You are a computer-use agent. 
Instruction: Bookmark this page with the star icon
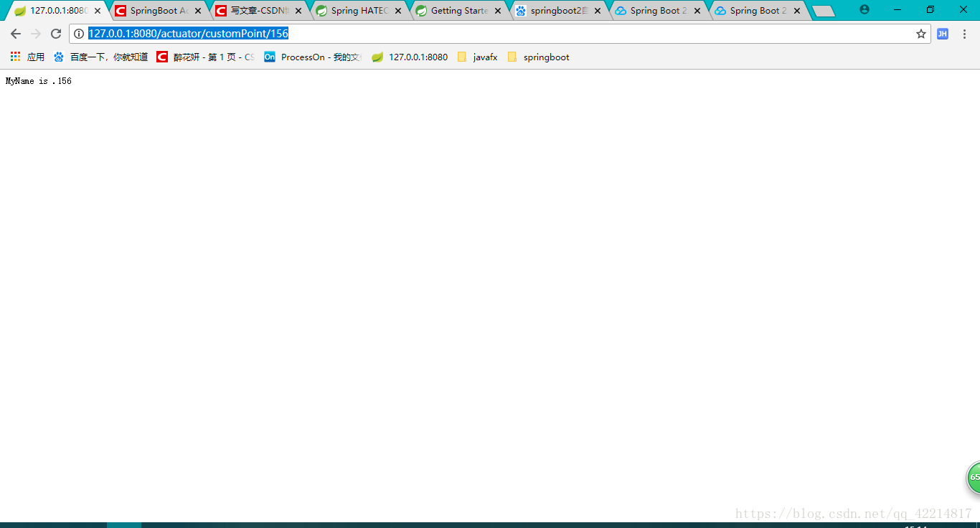921,34
